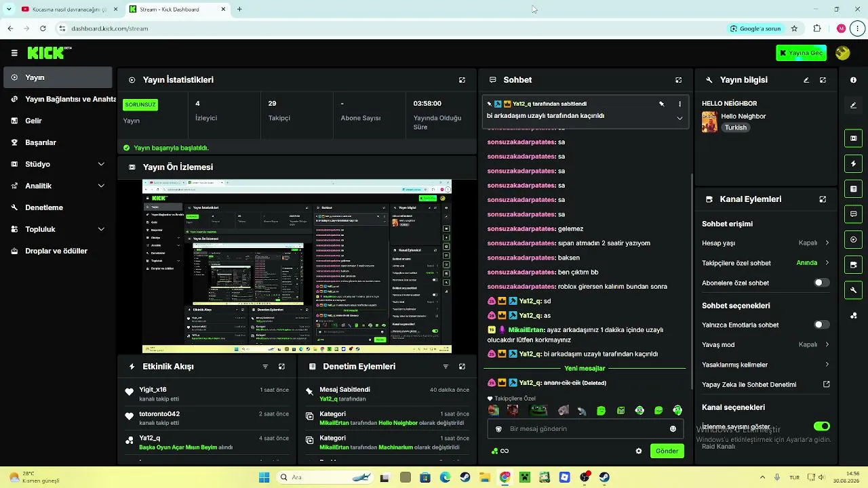This screenshot has width=868, height=488.
Task: Open Yasaklanmış kelimeler chevron
Action: 827,365
